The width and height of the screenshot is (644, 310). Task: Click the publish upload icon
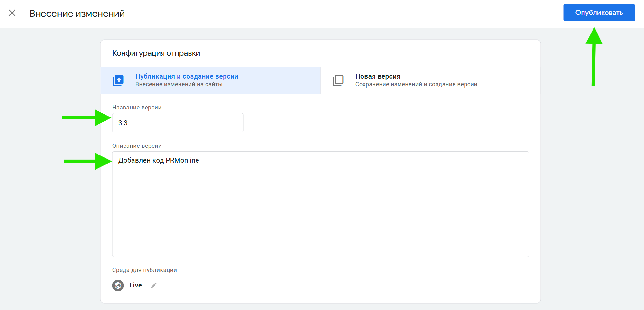118,80
